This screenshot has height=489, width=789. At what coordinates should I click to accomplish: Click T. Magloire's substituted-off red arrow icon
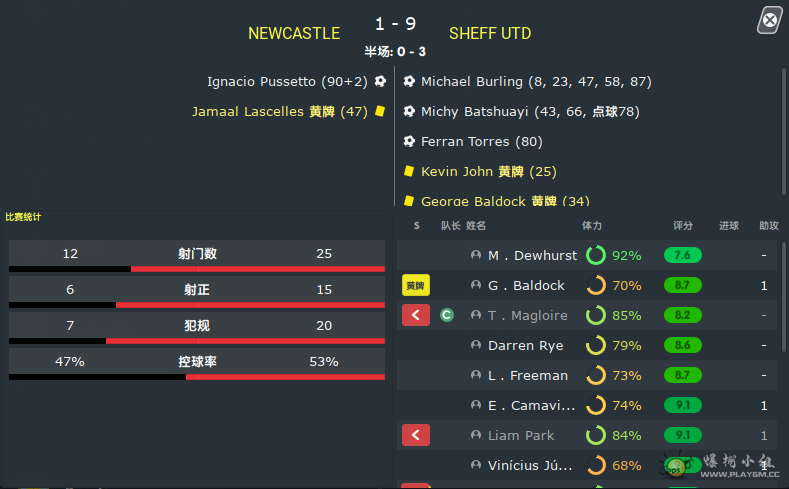416,315
